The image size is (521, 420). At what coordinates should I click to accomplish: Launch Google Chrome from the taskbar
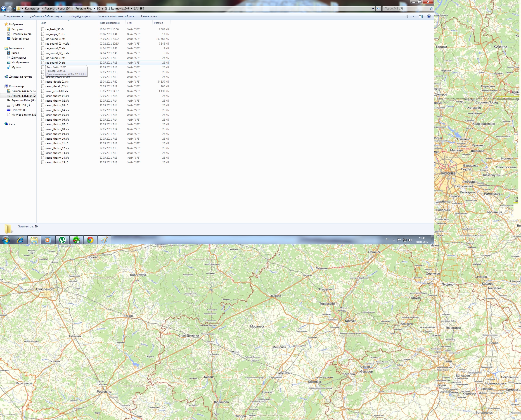click(90, 240)
